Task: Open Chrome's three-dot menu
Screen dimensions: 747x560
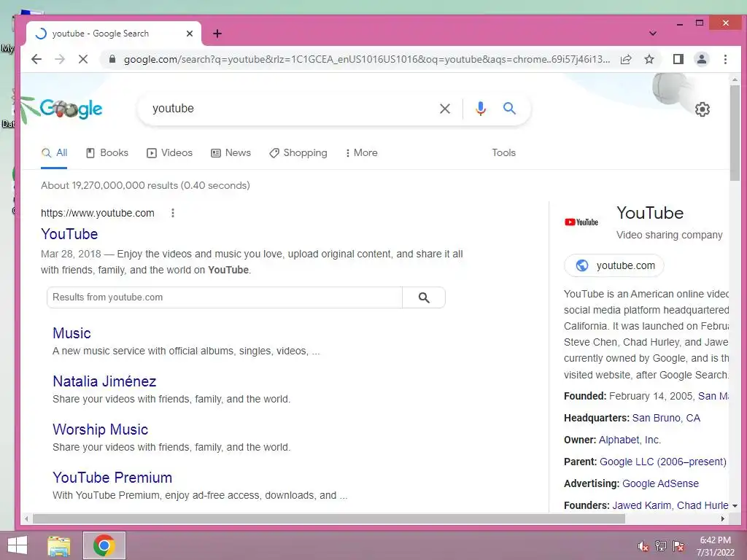Action: pos(725,59)
